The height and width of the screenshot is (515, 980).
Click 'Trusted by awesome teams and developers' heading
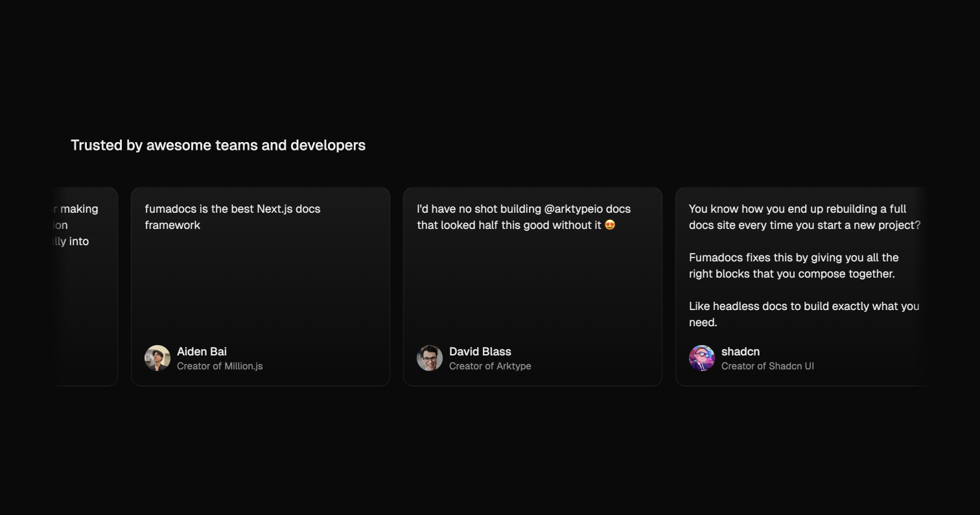[x=218, y=145]
